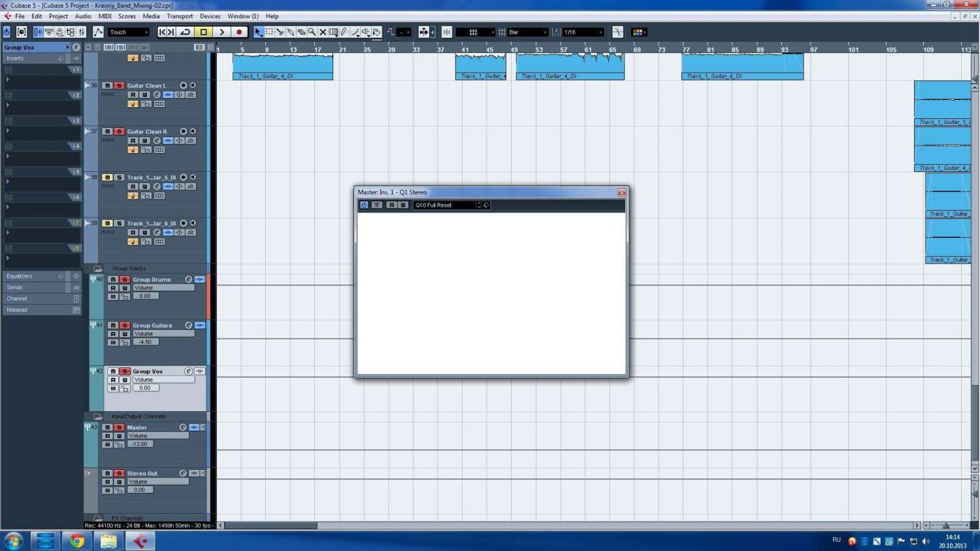Image resolution: width=980 pixels, height=551 pixels.
Task: Solo the Track_1...tar_6_DI track
Action: 119,223
